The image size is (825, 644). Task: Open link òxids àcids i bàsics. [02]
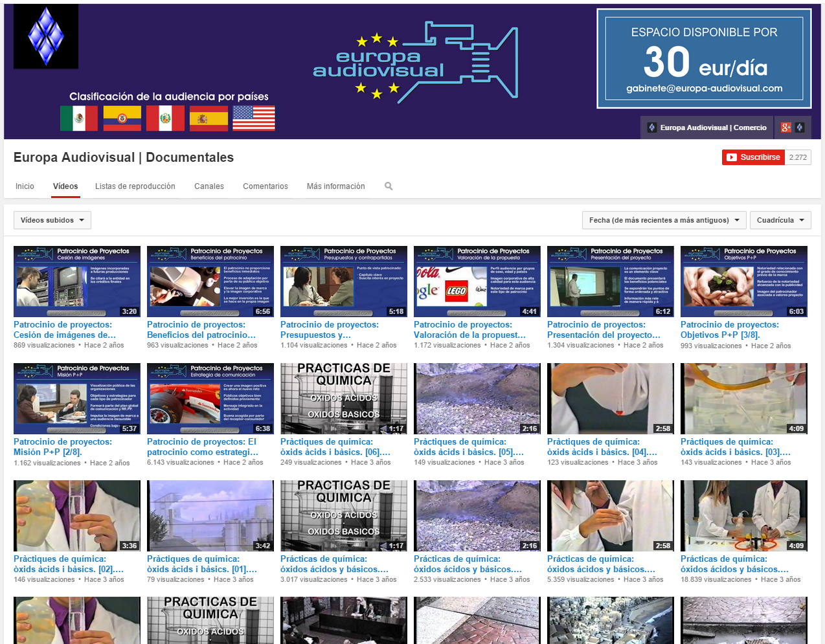click(69, 564)
